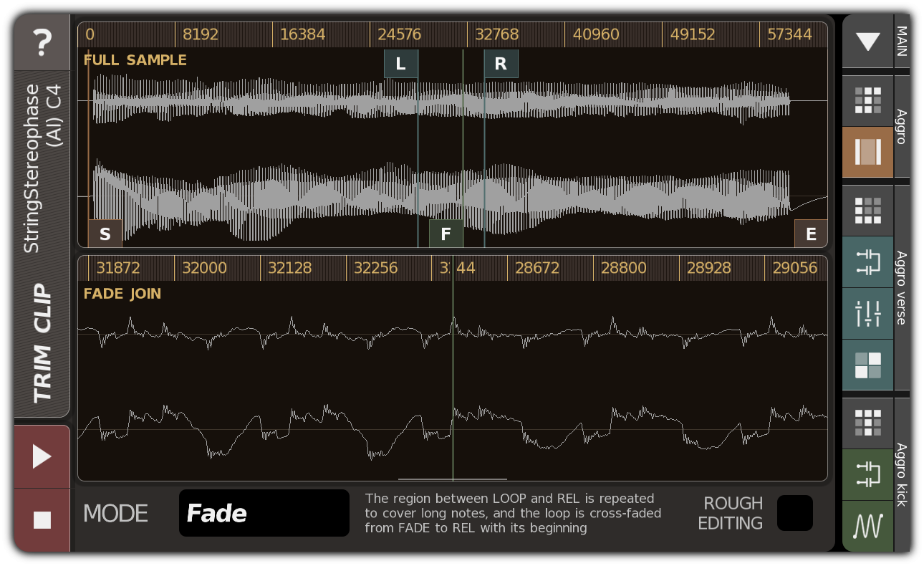This screenshot has width=924, height=566.
Task: Open the Aggro kick waveform icon
Action: (x=867, y=526)
